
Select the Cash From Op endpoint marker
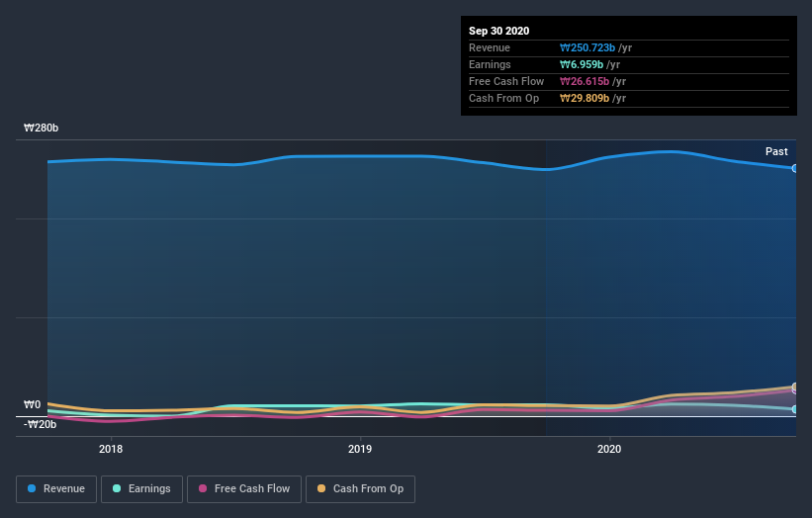(795, 387)
